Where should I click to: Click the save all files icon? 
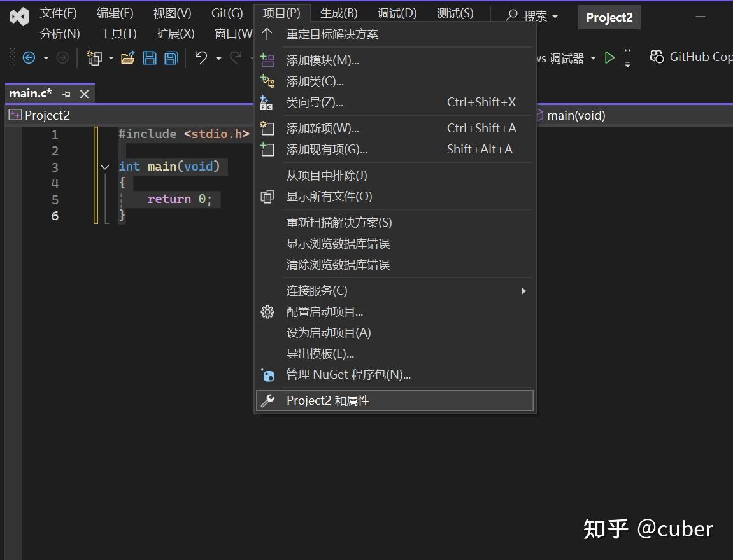click(171, 58)
